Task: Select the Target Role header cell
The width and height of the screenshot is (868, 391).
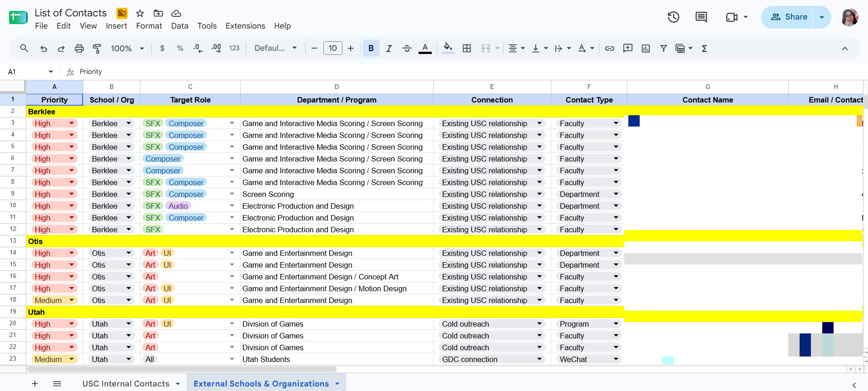Action: point(190,100)
